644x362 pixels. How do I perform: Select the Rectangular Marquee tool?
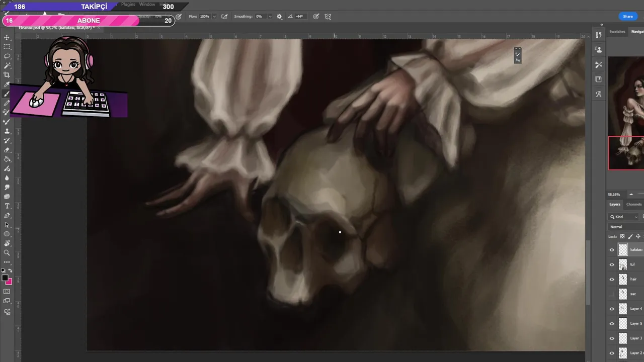(7, 47)
